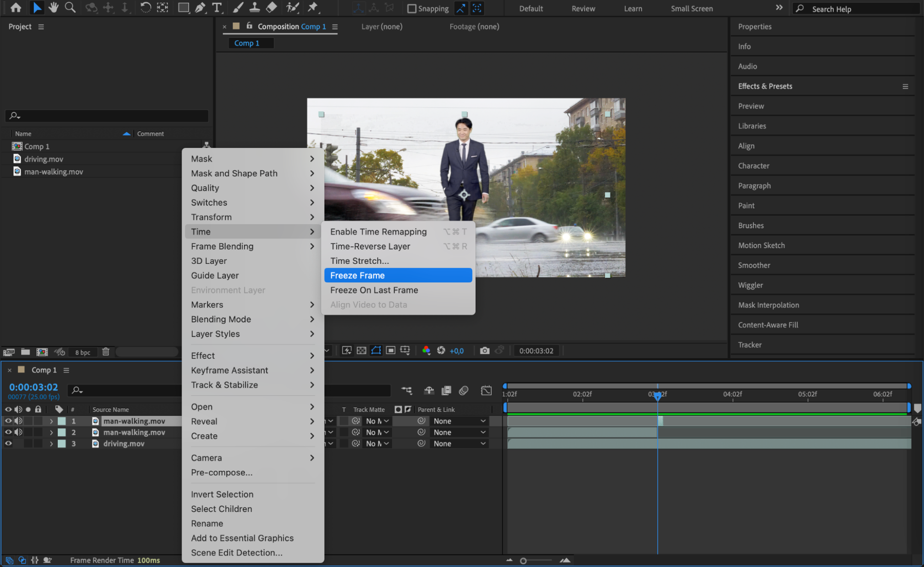The height and width of the screenshot is (567, 924).
Task: Select the Hand tool in toolbar
Action: click(x=54, y=7)
